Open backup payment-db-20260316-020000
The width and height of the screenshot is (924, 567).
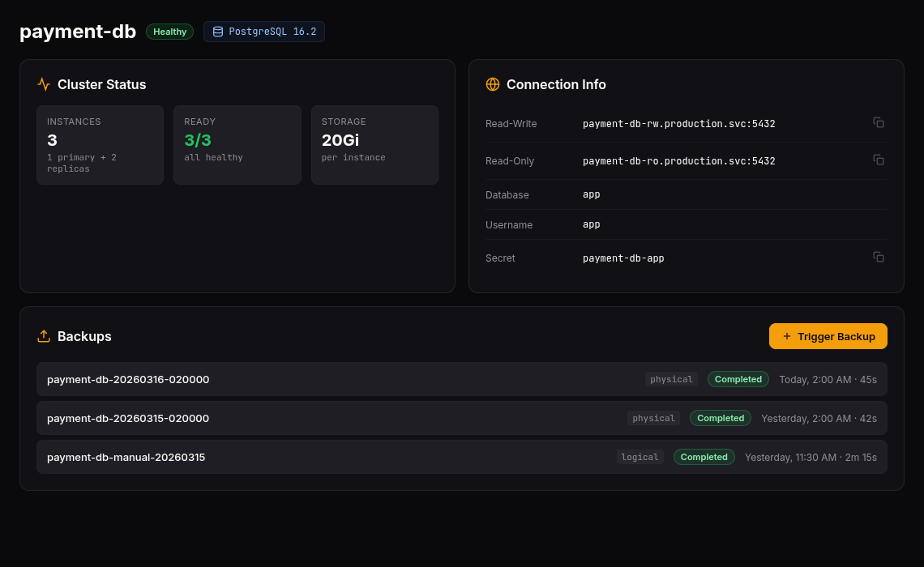[461, 379]
